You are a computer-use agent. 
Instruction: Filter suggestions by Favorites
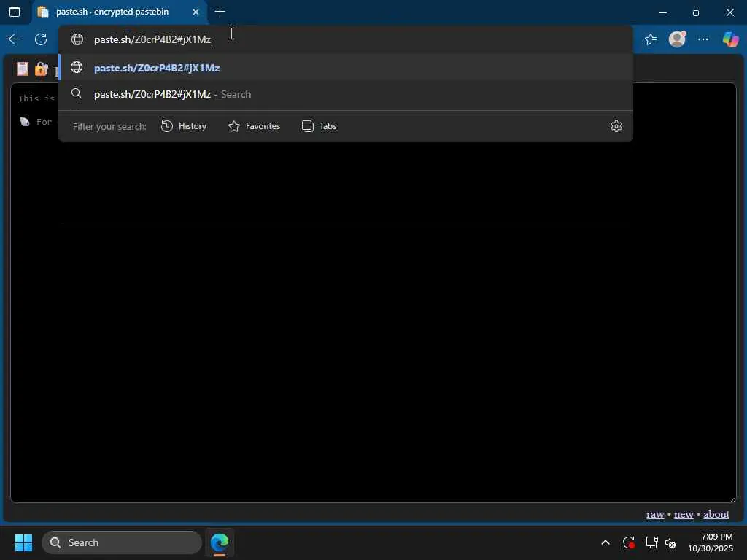click(254, 126)
